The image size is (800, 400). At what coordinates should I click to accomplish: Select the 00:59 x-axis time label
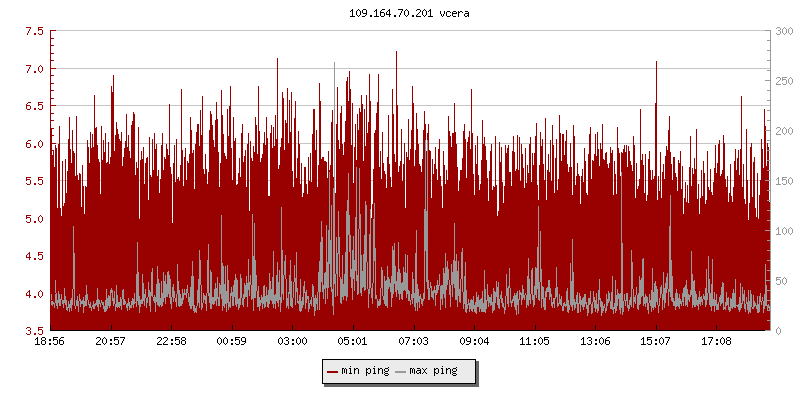[x=232, y=341]
